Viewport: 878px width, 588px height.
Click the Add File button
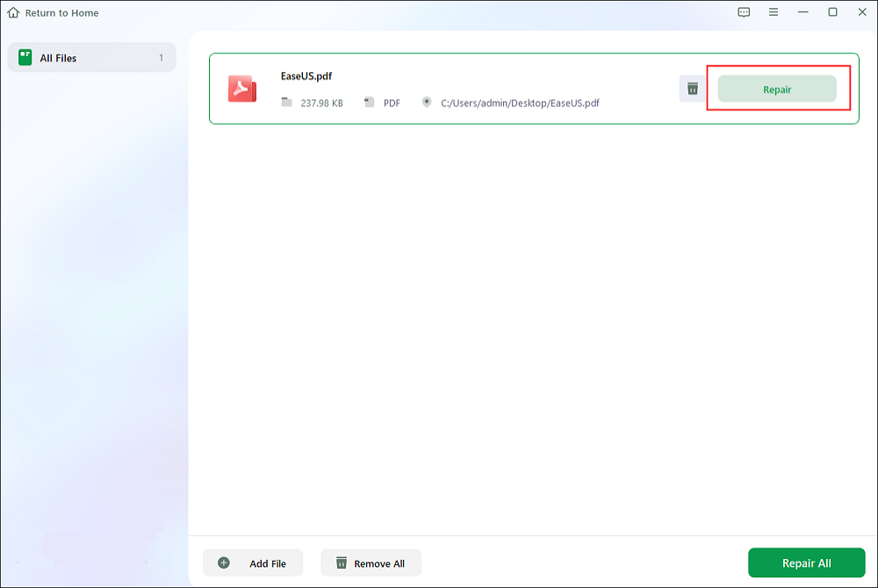point(253,563)
